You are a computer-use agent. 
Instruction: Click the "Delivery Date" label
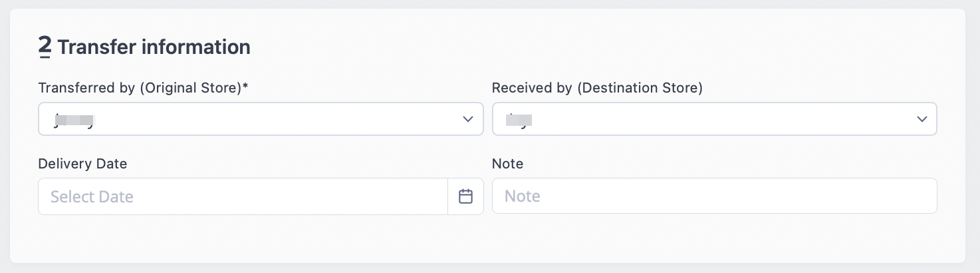coord(82,164)
